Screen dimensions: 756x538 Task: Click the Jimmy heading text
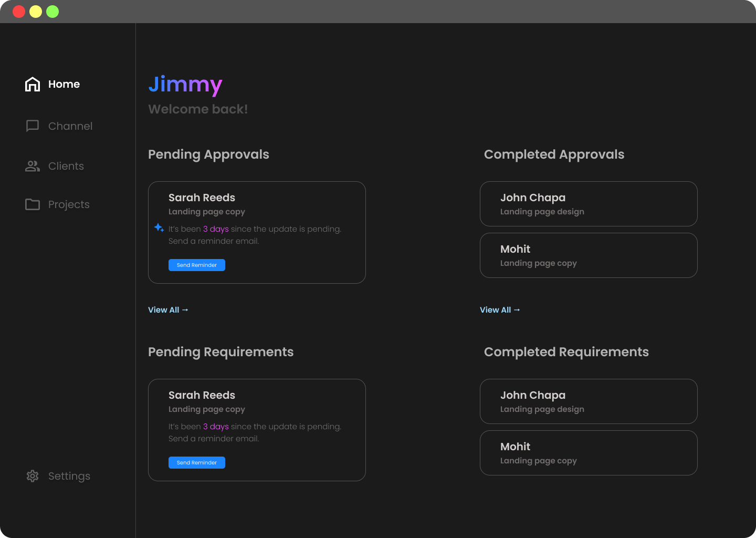click(x=185, y=85)
